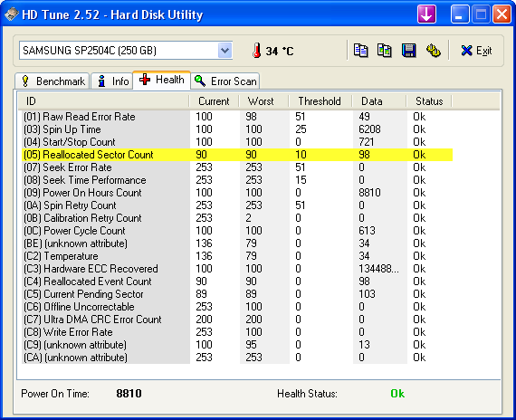Open the Info tab
516x420 pixels.
(112, 81)
